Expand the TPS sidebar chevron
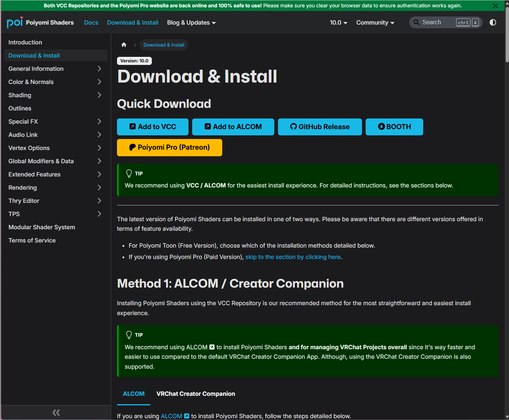 99,214
